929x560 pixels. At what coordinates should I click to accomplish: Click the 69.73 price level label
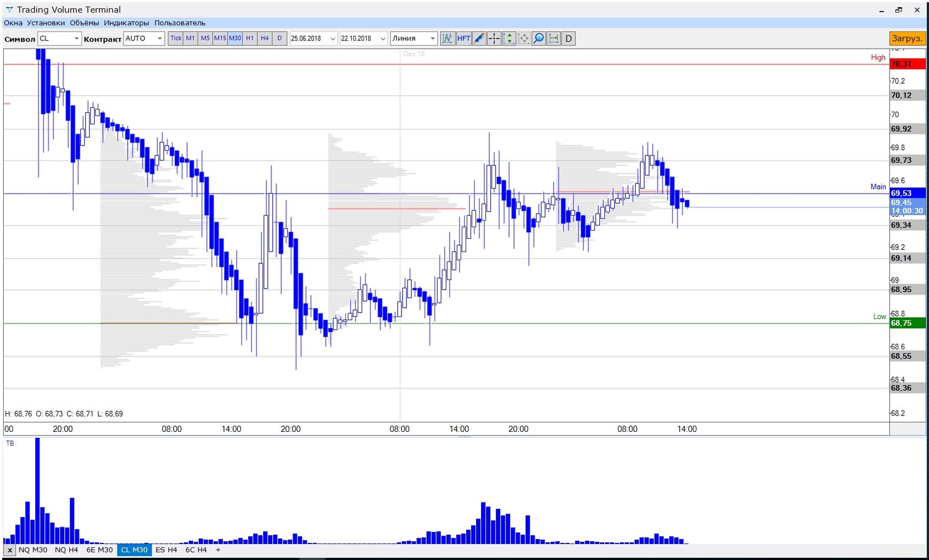click(x=907, y=160)
